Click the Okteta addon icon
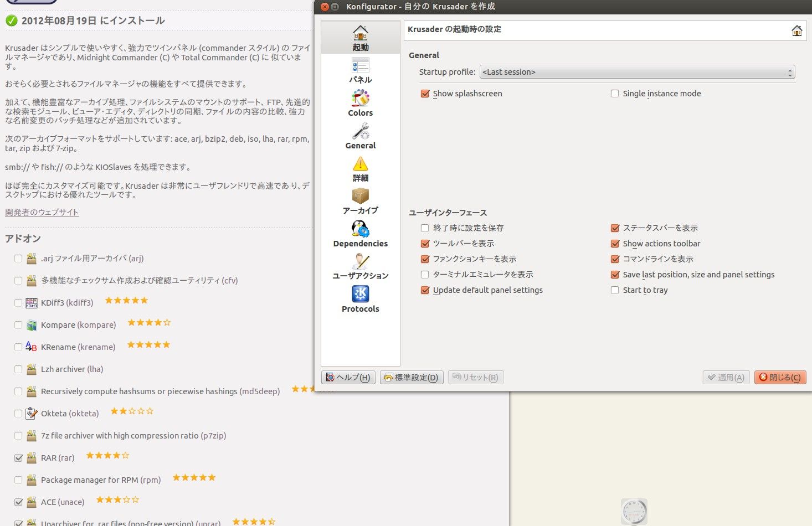The height and width of the screenshot is (526, 812). pos(32,413)
